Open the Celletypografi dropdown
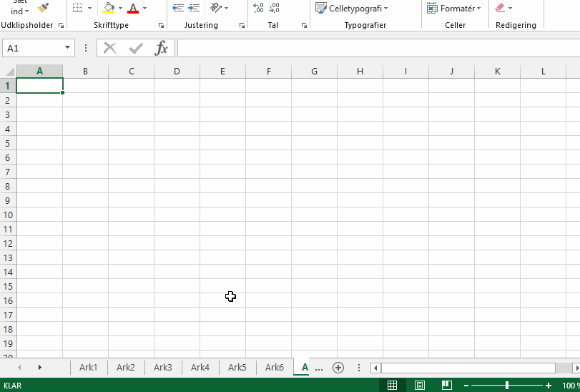The width and height of the screenshot is (580, 392). click(353, 9)
